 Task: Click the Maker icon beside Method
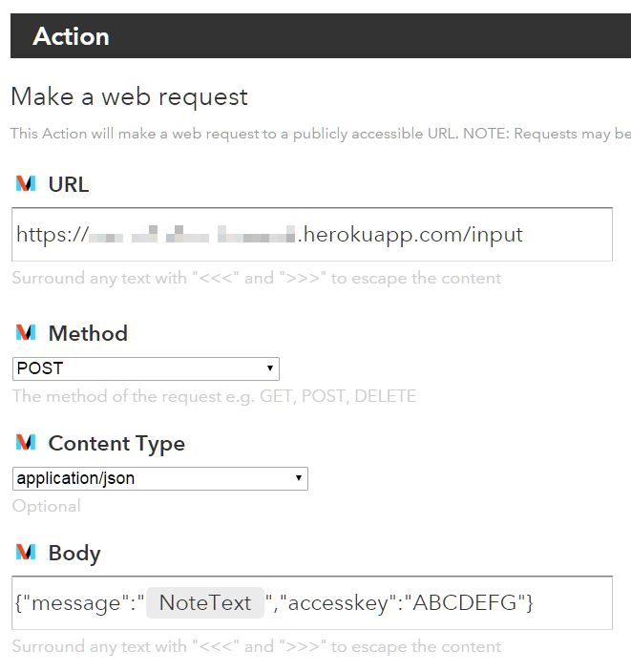click(x=26, y=333)
